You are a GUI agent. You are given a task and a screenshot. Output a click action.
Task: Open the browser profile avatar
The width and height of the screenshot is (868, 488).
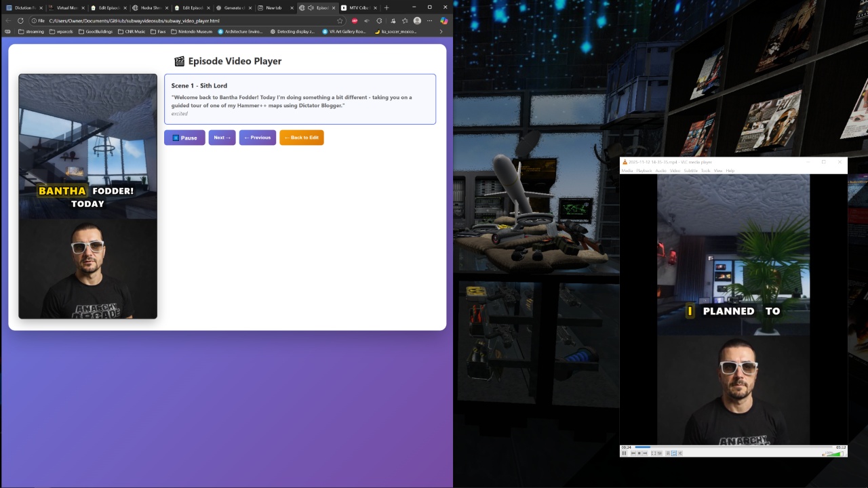417,21
